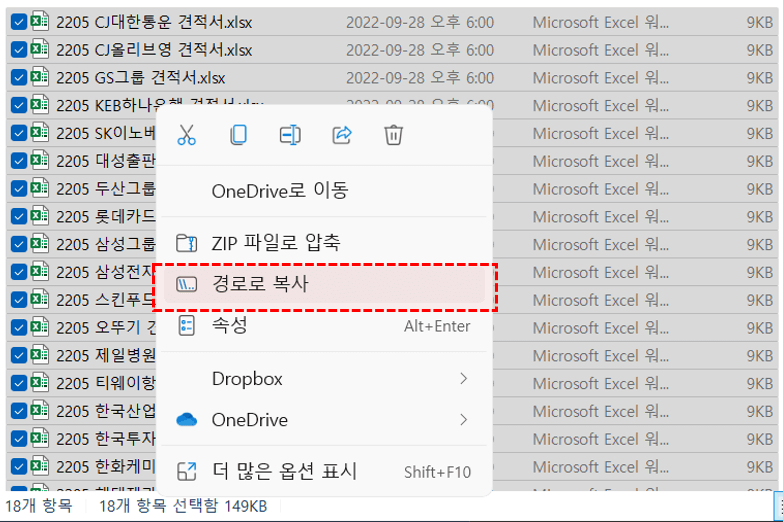The image size is (783, 522).
Task: Uncheck the 두산그룹 file checkbox
Action: pos(18,189)
